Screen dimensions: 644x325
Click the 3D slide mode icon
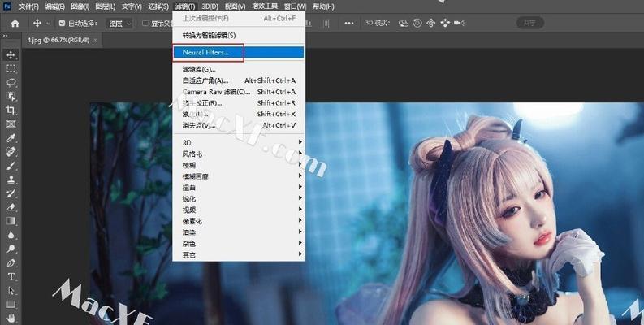coord(445,24)
